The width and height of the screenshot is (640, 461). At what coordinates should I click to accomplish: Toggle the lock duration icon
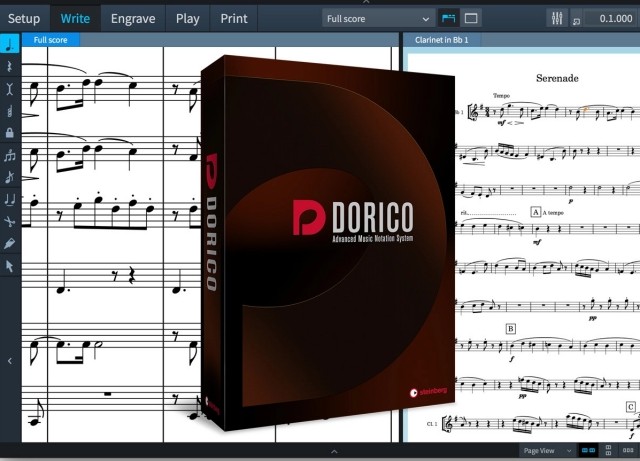click(10, 132)
